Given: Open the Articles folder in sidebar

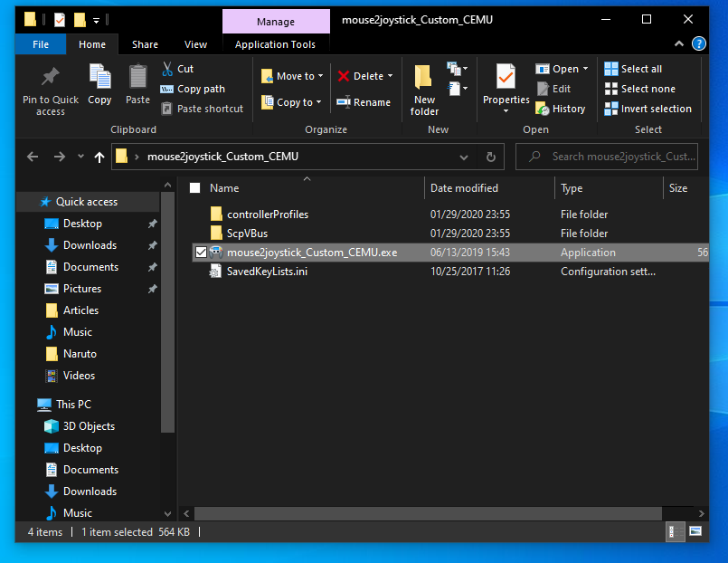Looking at the screenshot, I should click(80, 310).
